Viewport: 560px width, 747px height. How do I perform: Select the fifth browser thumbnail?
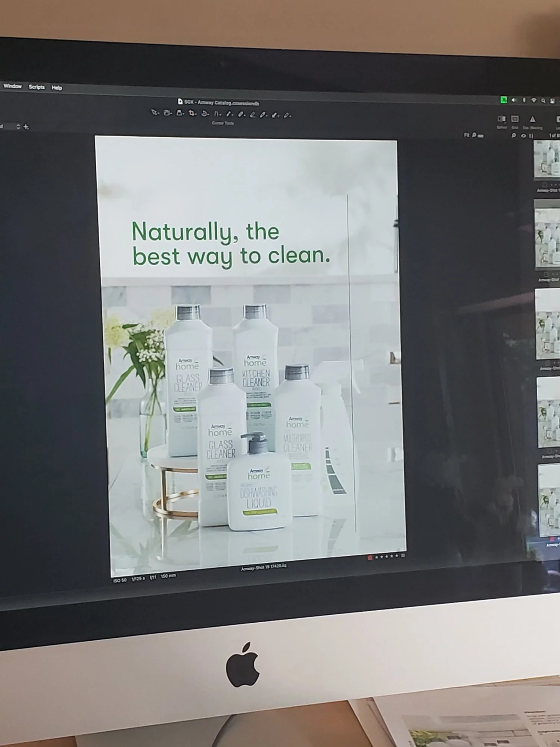click(x=550, y=500)
